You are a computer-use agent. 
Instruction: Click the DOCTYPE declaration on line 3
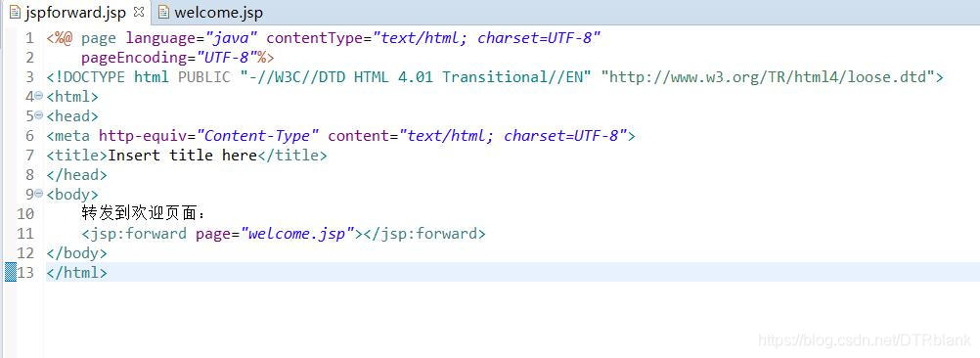pos(494,77)
